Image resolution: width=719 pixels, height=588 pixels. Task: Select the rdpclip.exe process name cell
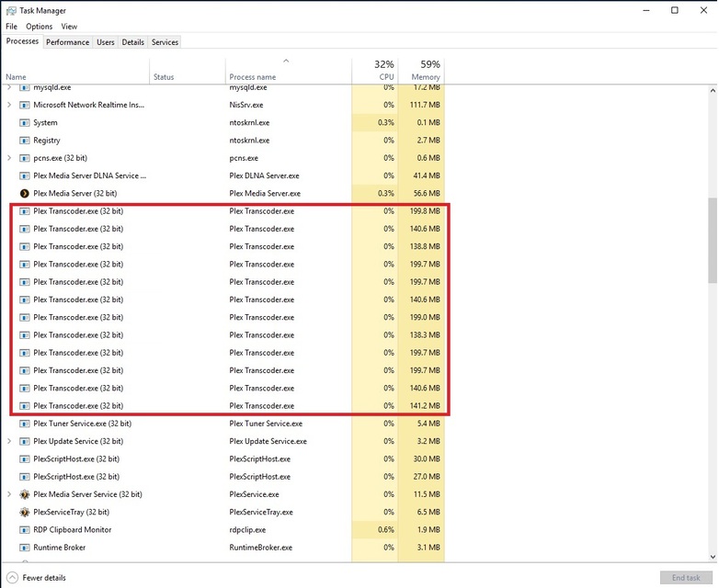click(x=247, y=530)
